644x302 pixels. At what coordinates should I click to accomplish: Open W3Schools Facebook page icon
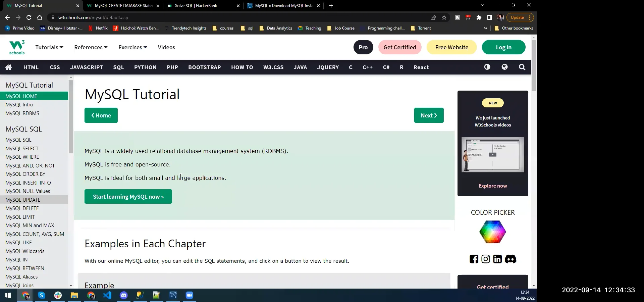[473, 259]
